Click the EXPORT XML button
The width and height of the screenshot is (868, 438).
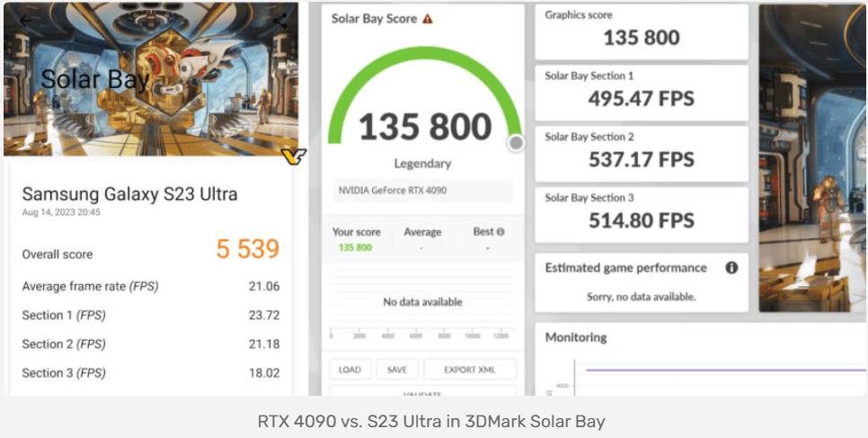pyautogui.click(x=470, y=370)
